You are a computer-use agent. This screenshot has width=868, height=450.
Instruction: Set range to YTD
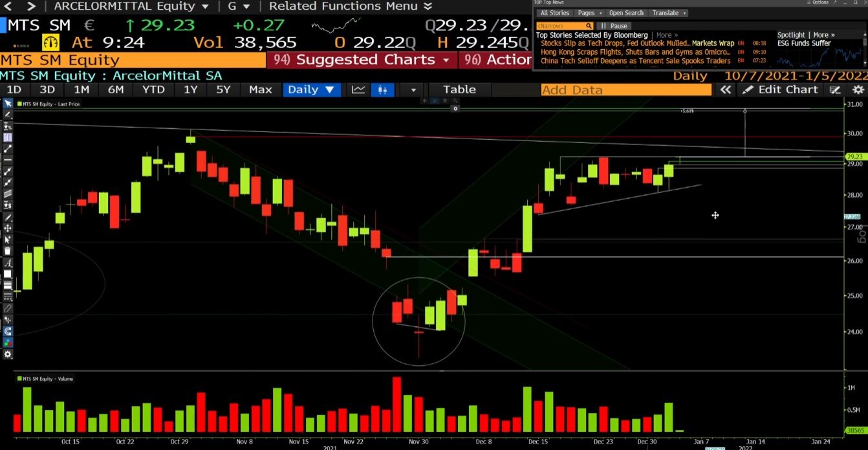[x=153, y=90]
